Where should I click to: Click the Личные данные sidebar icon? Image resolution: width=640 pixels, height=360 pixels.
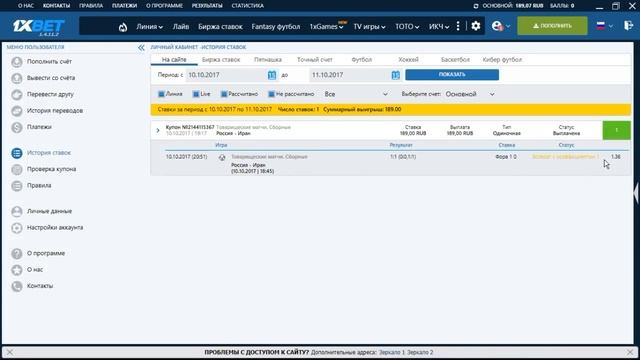point(17,211)
